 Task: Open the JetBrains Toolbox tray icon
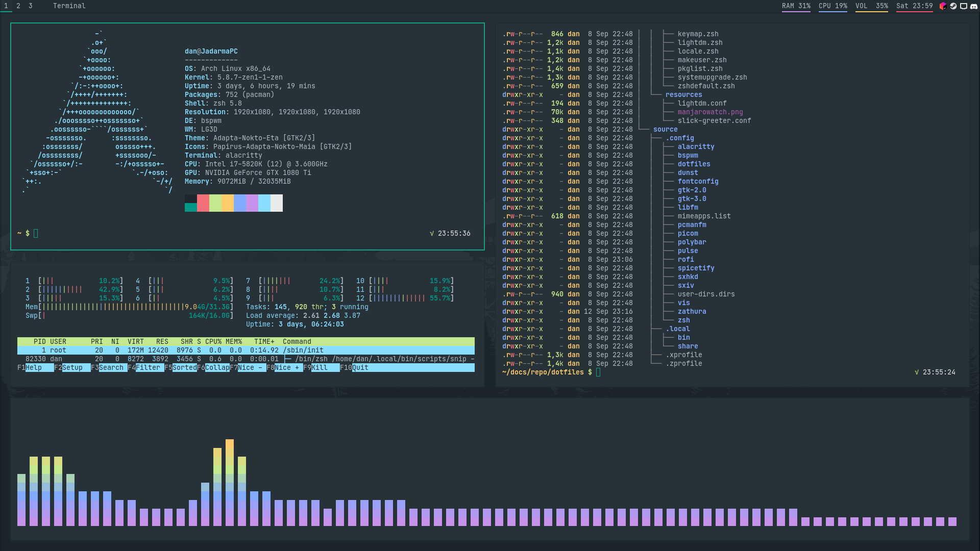click(x=943, y=6)
